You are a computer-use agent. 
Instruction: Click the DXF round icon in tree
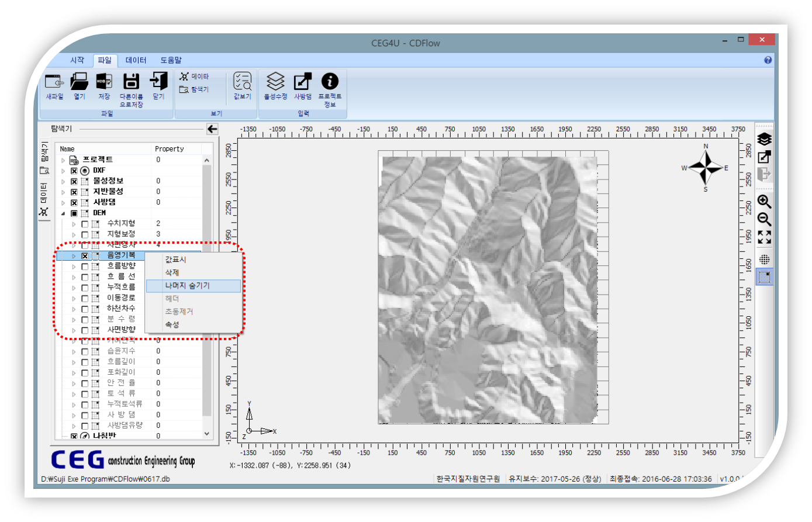(x=85, y=171)
